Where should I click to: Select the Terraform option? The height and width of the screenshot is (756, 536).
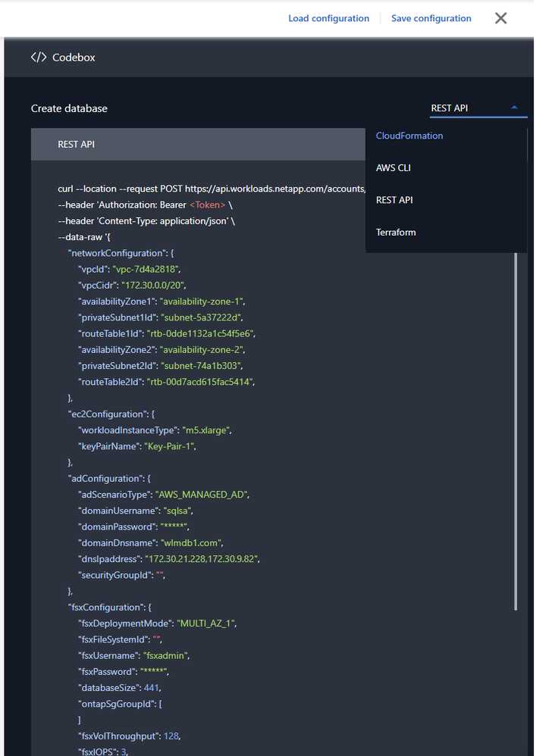(x=396, y=233)
